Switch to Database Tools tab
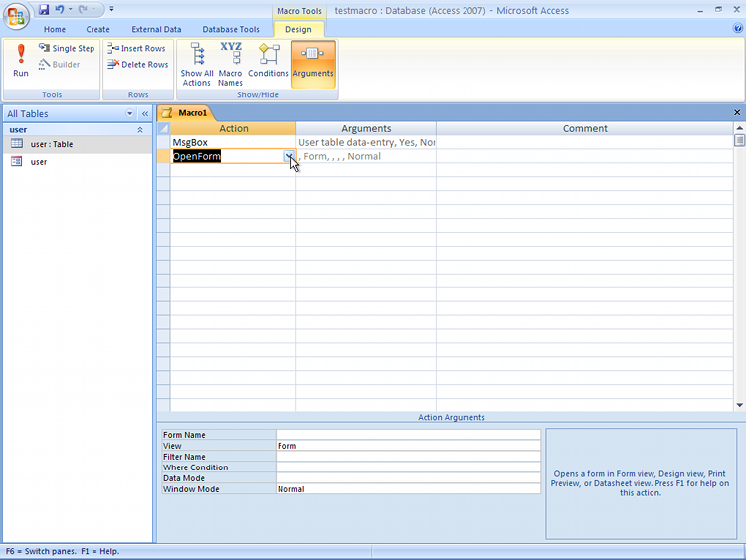The height and width of the screenshot is (560, 746). click(x=231, y=29)
